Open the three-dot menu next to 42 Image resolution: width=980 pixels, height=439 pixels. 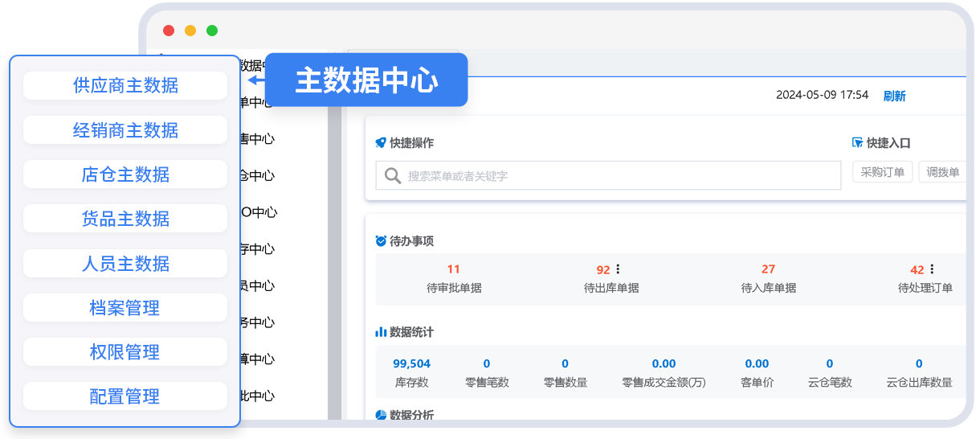click(x=932, y=269)
